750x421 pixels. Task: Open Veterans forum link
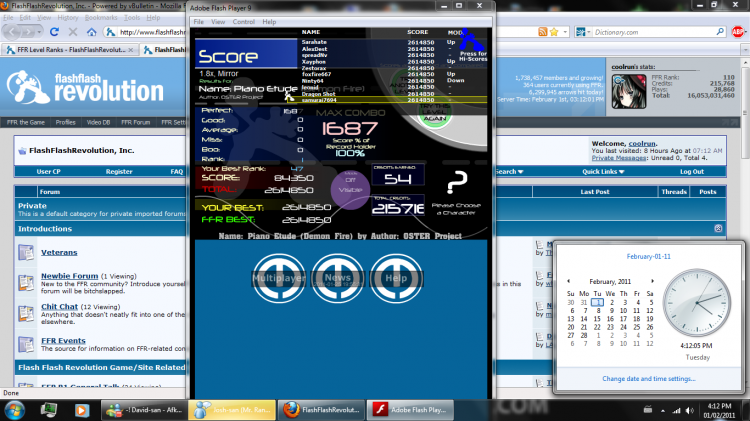coord(59,253)
